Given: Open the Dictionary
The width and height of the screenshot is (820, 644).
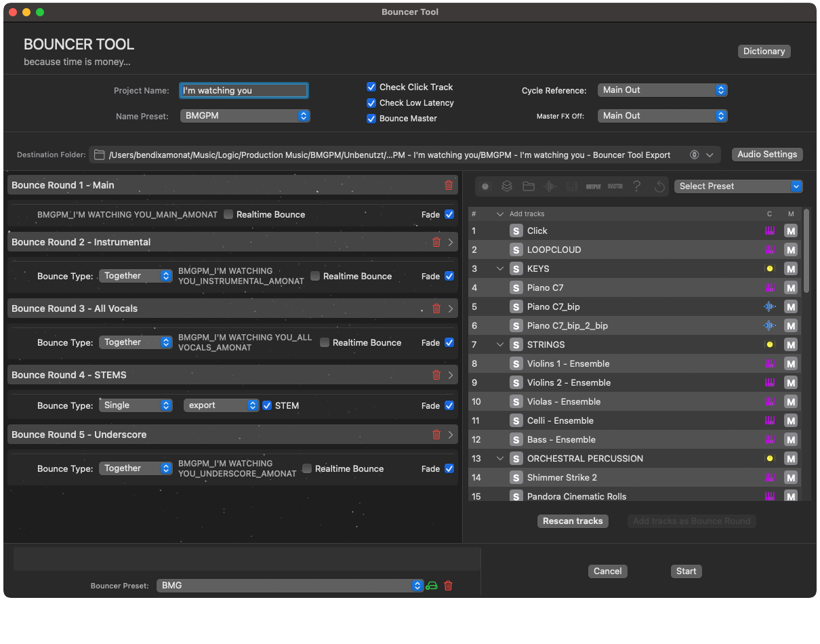Looking at the screenshot, I should [764, 52].
